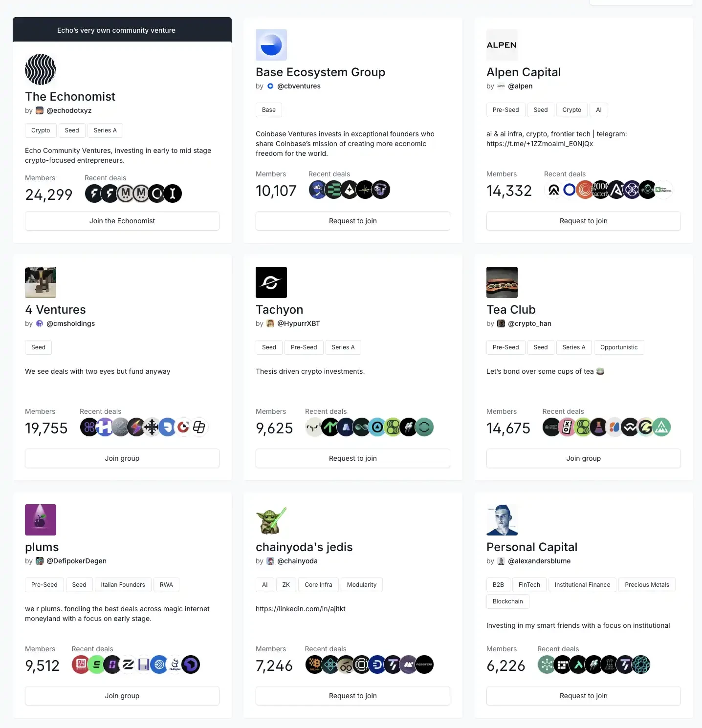The image size is (702, 728).
Task: Toggle the Opportunistic tag on Tea Club
Action: pos(619,347)
